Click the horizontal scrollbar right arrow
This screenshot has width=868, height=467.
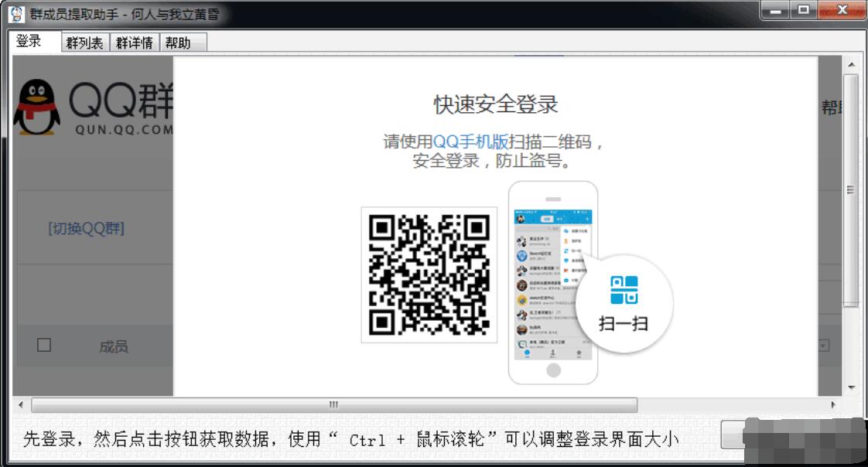pyautogui.click(x=833, y=404)
